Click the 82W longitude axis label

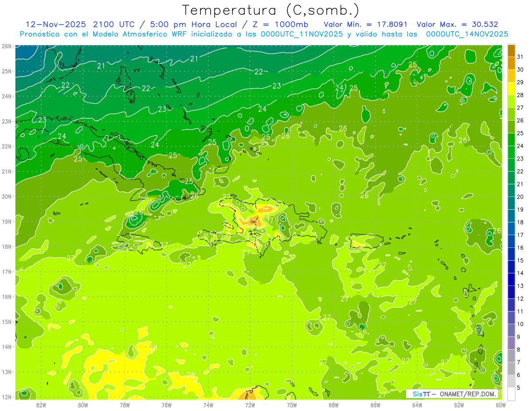(x=41, y=404)
